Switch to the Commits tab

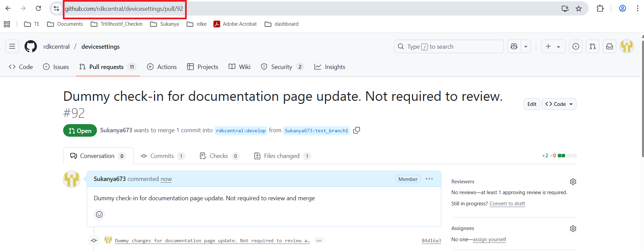[x=162, y=156]
